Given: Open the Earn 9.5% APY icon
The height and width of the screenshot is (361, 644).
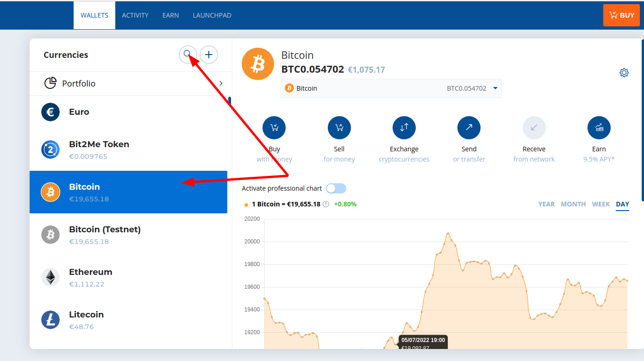Looking at the screenshot, I should 599,128.
